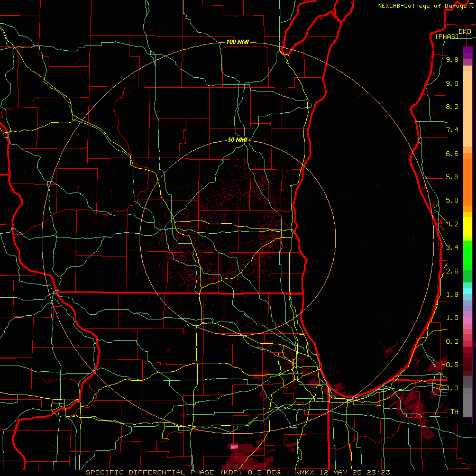The image size is (476, 476).
Task: Select the 7.4 value on the color scale
Action: (452, 130)
